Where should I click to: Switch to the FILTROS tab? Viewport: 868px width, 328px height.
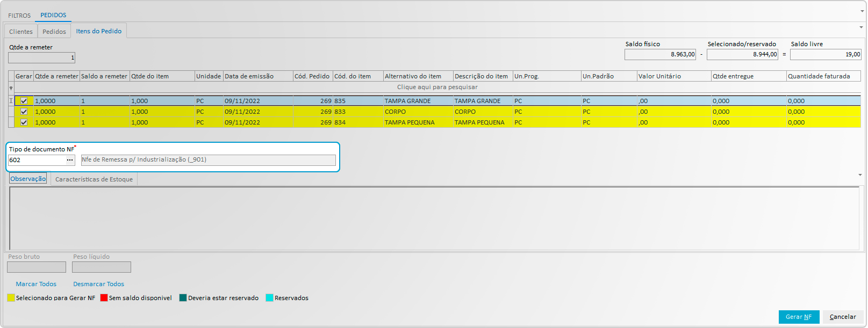(19, 16)
